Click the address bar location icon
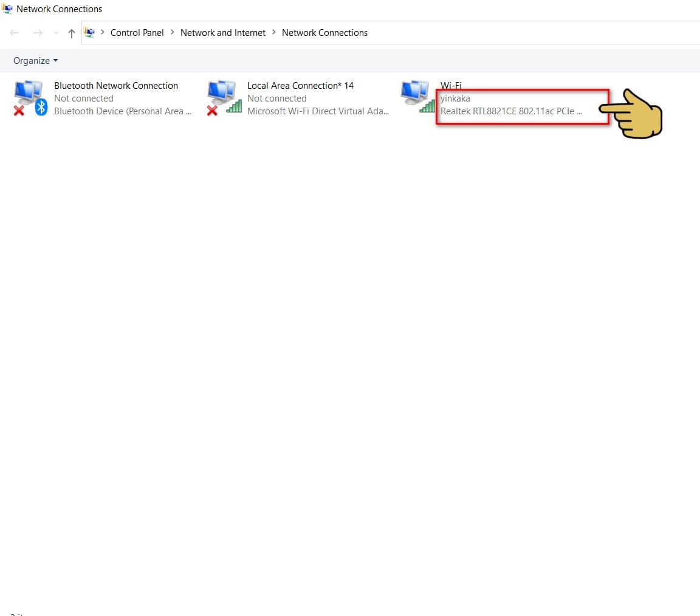Viewport: 700px width, 616px height. tap(90, 33)
